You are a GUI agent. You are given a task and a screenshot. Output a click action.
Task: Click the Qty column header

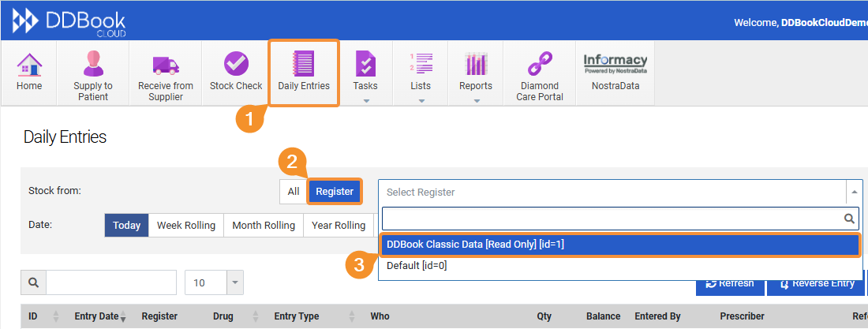pos(544,316)
